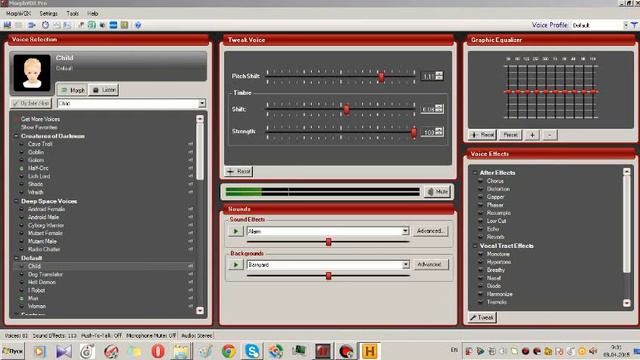Open the Windows Start button
Screen dimensions: 640x360
(13, 351)
